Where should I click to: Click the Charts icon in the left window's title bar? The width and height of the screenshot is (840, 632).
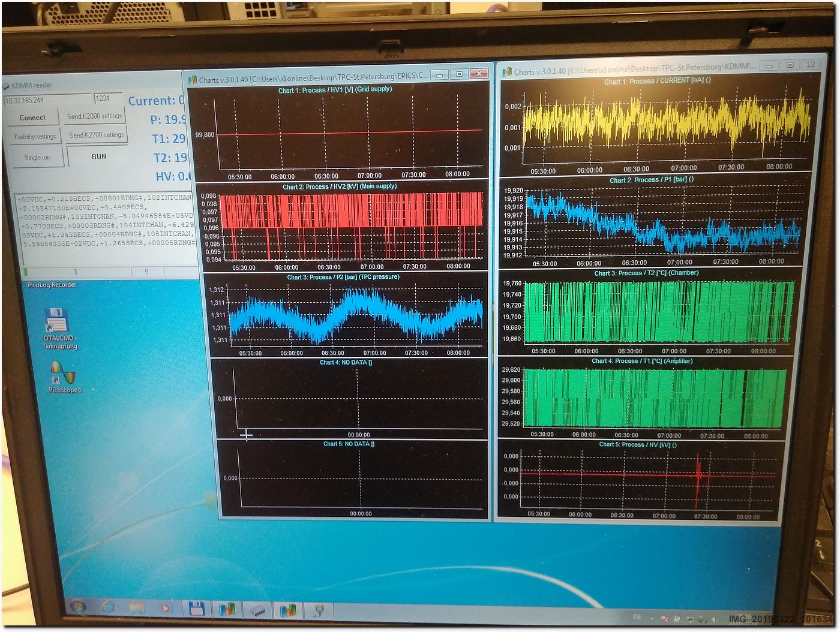pos(193,80)
